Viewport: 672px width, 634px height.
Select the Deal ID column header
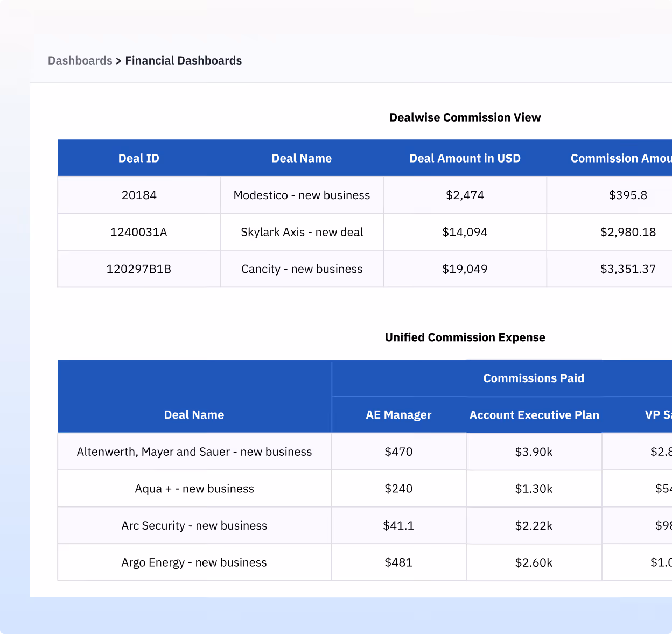pos(139,158)
